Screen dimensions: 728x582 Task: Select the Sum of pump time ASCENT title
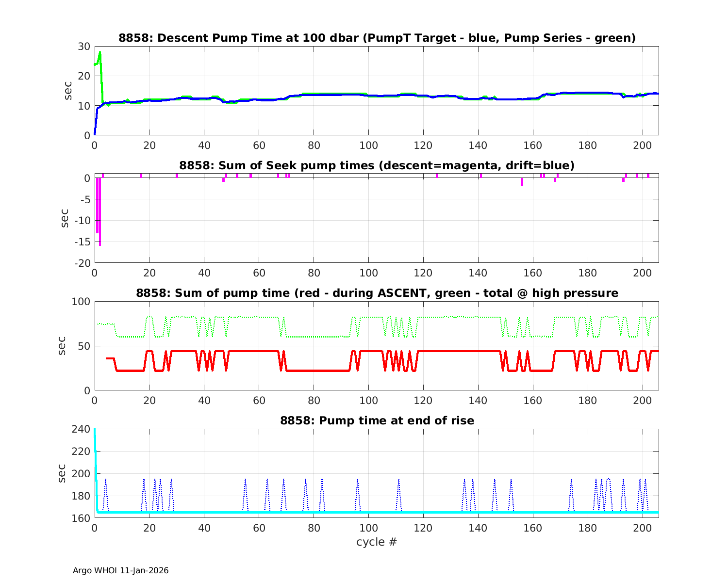point(377,293)
